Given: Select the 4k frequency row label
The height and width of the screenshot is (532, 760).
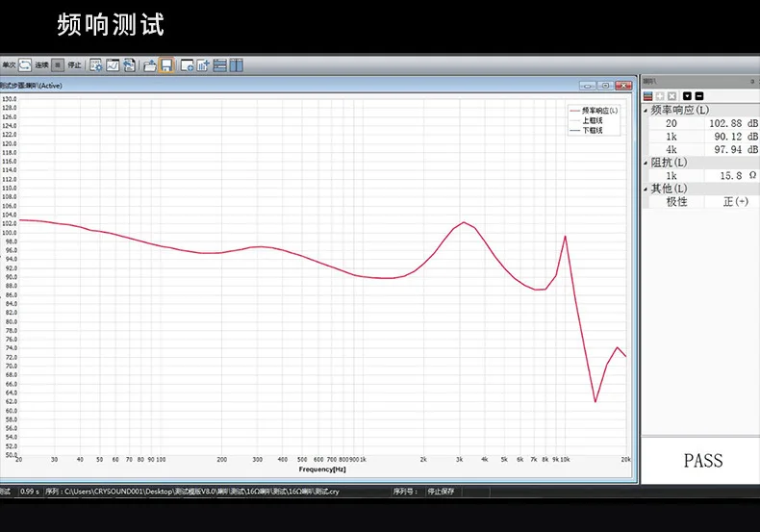Looking at the screenshot, I should coord(671,150).
